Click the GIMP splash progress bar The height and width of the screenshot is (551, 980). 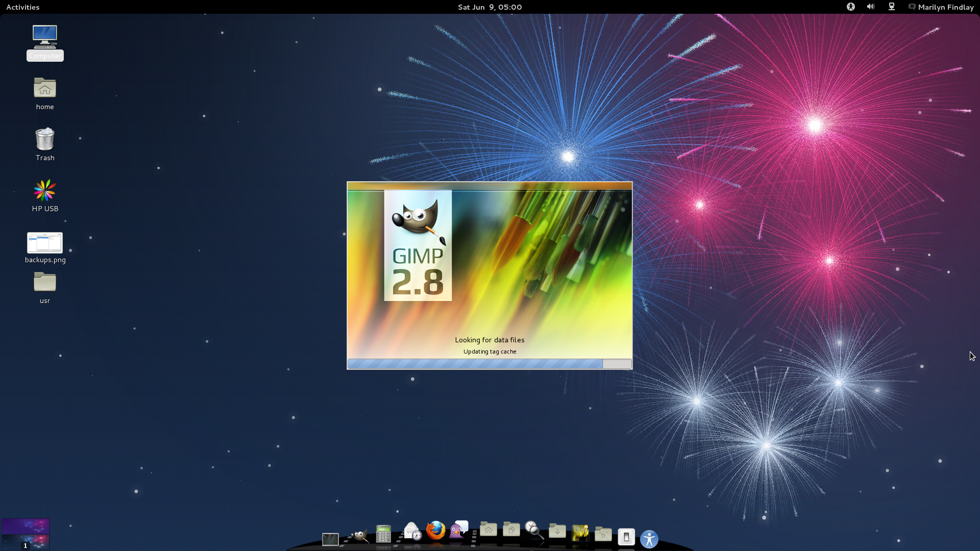tap(489, 364)
